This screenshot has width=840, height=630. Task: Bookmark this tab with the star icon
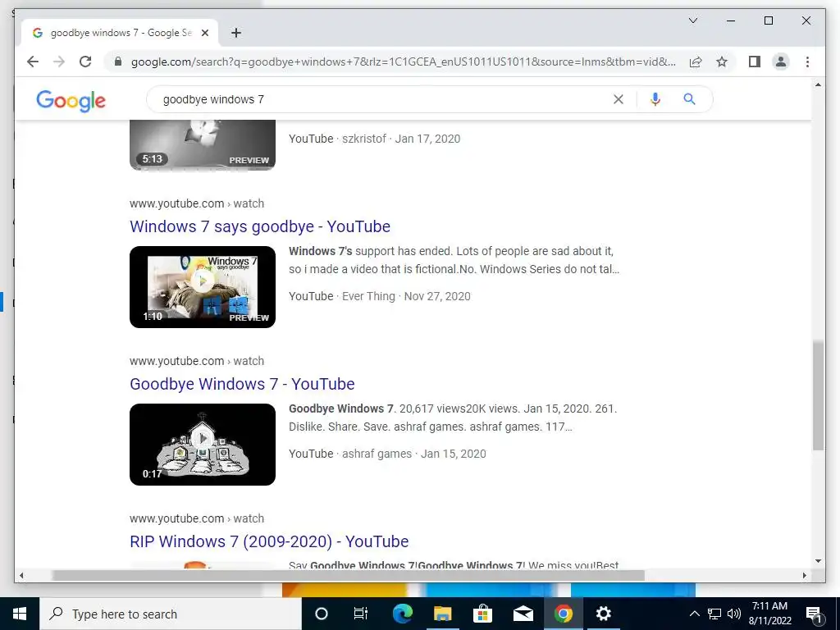point(722,62)
